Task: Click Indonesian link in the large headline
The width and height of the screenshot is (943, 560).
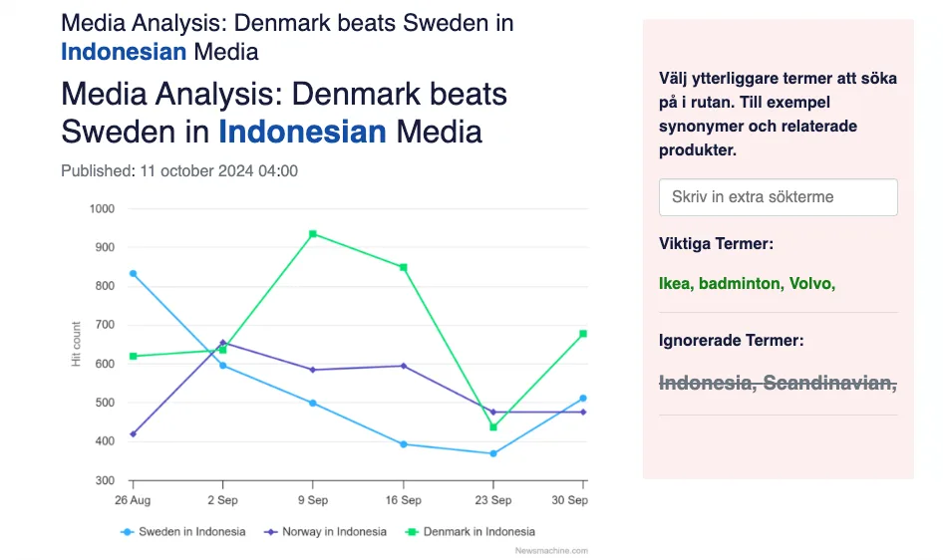Action: coord(302,131)
